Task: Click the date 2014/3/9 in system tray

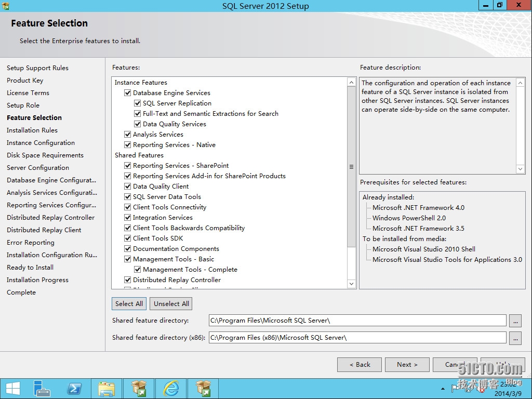Action: pos(508,394)
